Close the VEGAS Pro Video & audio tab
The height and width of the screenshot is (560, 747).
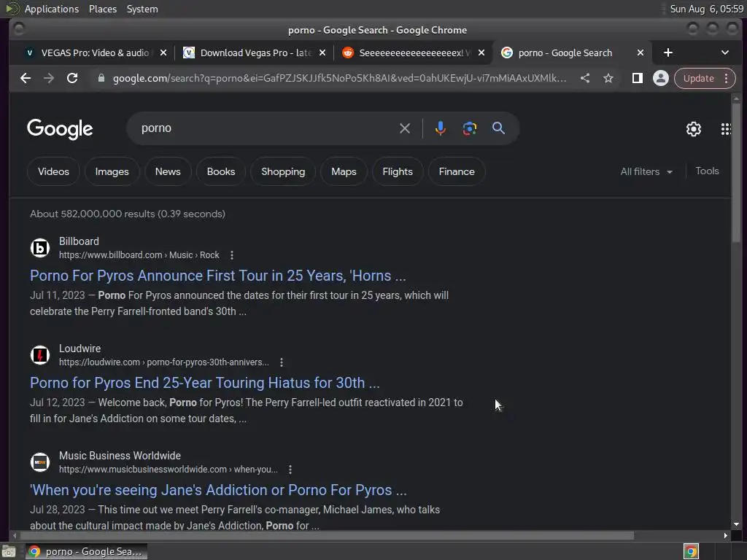point(163,52)
